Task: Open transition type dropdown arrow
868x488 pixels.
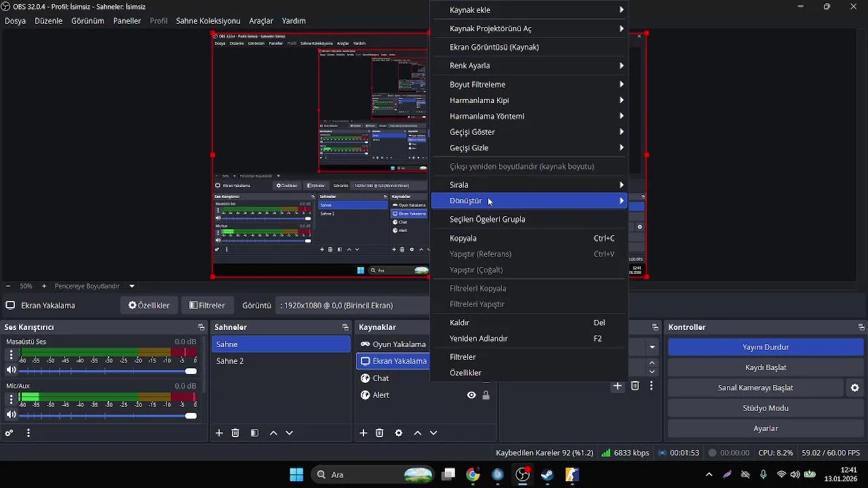Action: (x=652, y=347)
